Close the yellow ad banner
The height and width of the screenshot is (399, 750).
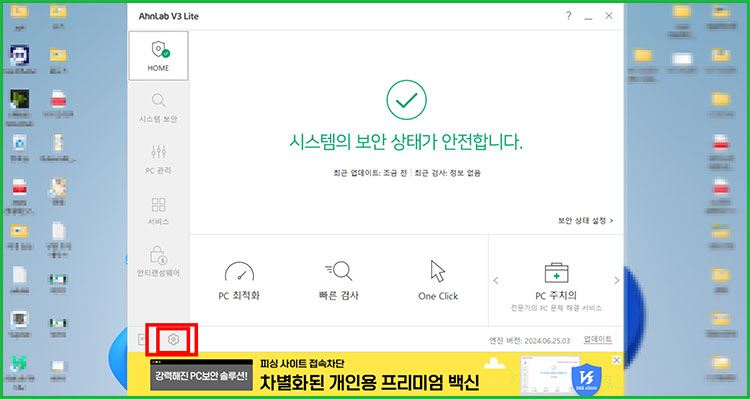coord(617,360)
